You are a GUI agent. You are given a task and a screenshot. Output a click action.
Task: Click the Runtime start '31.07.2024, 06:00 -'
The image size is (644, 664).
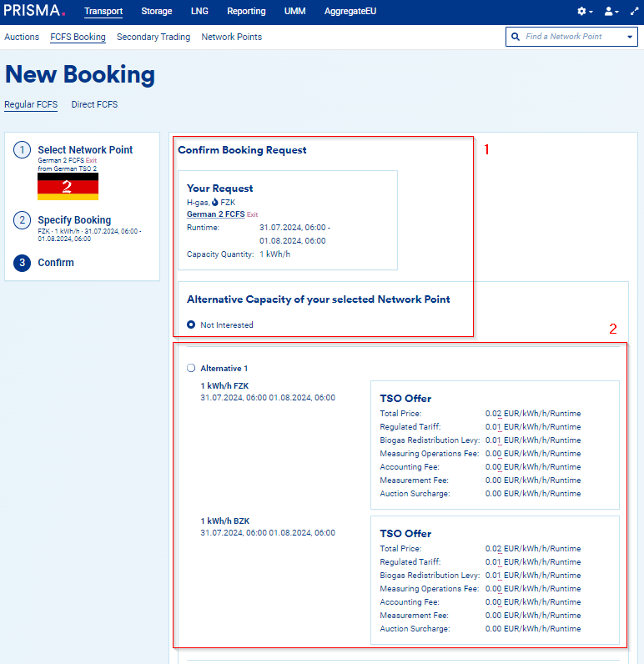(x=294, y=228)
